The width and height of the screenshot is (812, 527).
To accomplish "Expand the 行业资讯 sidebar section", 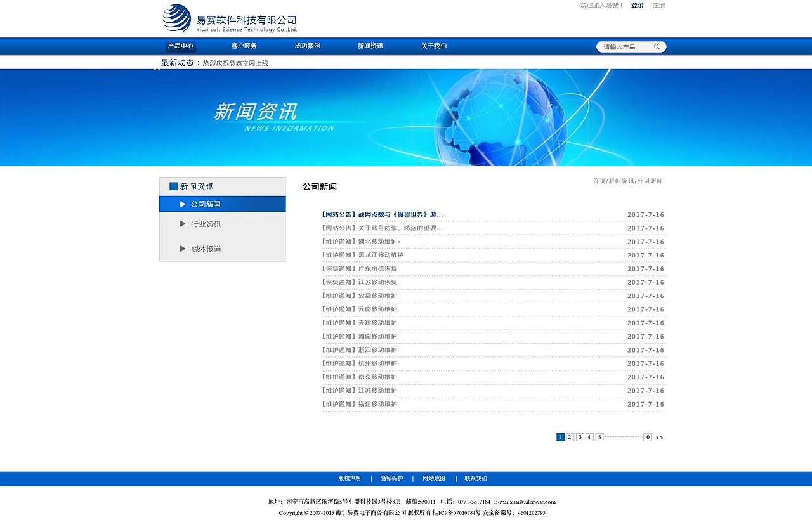I will [204, 223].
